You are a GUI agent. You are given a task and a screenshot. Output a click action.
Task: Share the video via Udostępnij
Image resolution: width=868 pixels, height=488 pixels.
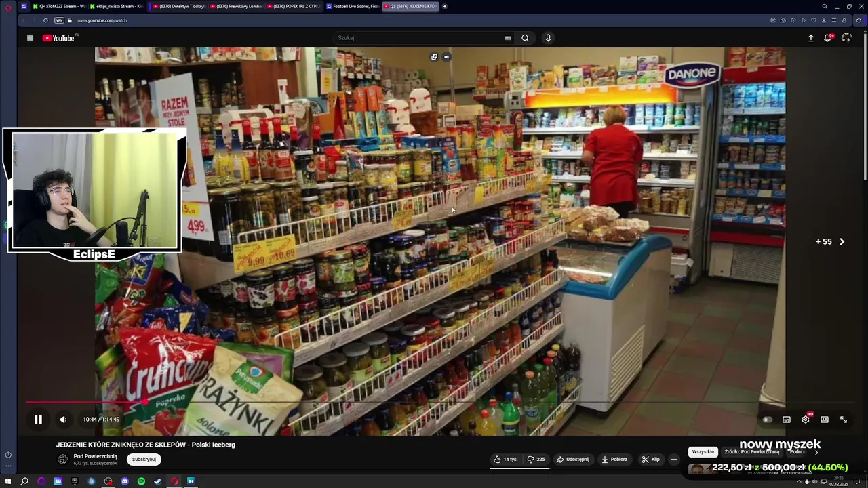click(x=573, y=459)
